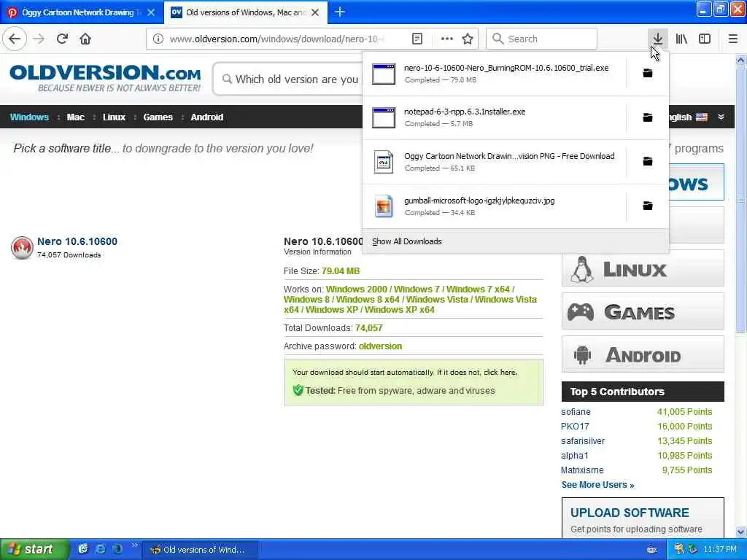
Task: Expand the quick launch overflow chevron
Action: click(x=135, y=545)
